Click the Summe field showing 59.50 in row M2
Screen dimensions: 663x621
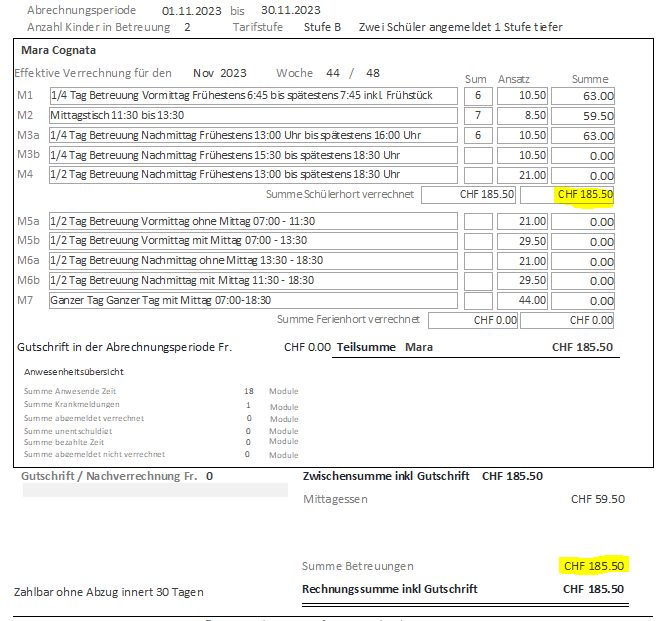pos(582,116)
